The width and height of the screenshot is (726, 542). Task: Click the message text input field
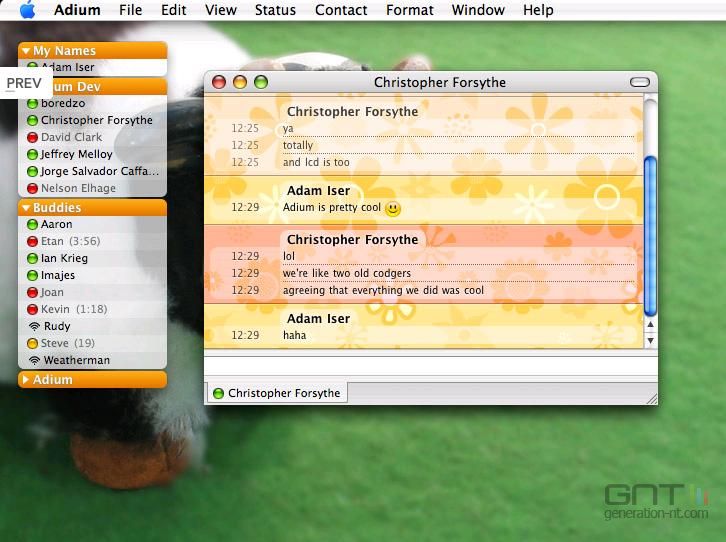coord(431,367)
